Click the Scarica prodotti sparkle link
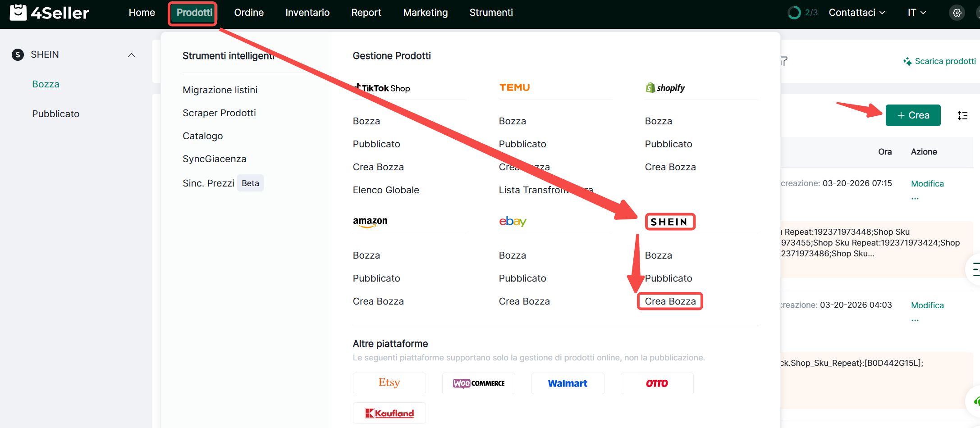980x428 pixels. [x=939, y=61]
